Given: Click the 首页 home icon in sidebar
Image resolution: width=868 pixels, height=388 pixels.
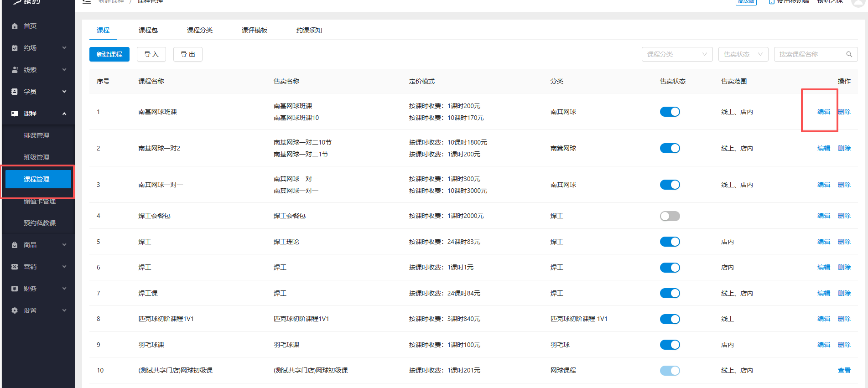Looking at the screenshot, I should pos(15,26).
